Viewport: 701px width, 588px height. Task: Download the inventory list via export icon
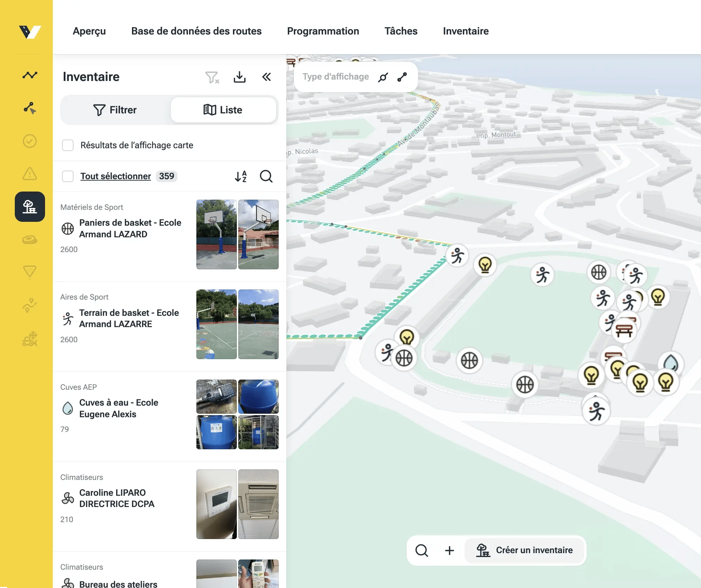pyautogui.click(x=240, y=77)
